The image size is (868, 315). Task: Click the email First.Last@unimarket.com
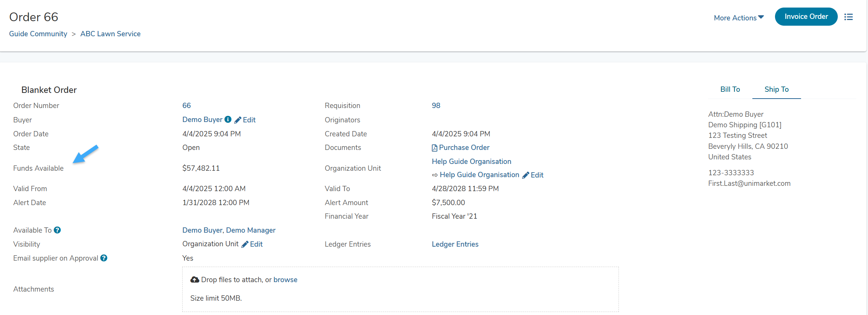749,183
